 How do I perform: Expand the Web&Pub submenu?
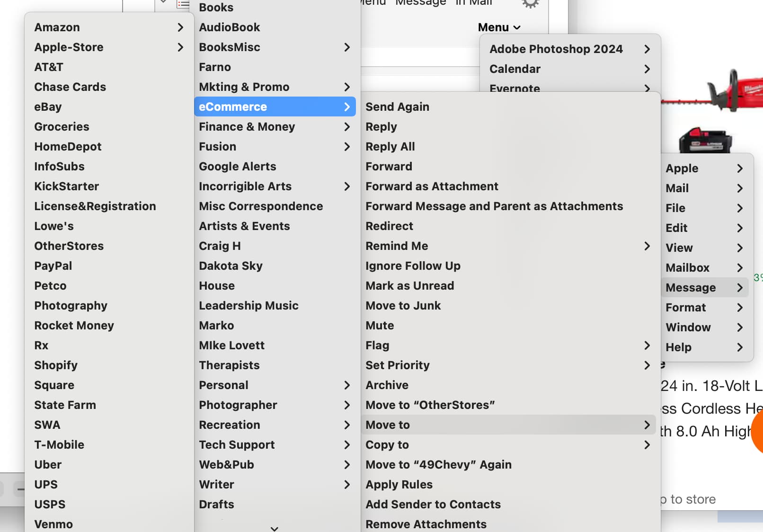tap(275, 465)
